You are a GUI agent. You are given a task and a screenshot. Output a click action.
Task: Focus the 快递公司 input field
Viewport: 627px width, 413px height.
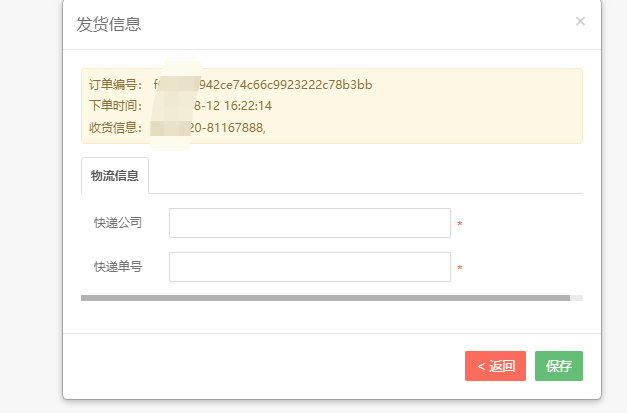[309, 223]
